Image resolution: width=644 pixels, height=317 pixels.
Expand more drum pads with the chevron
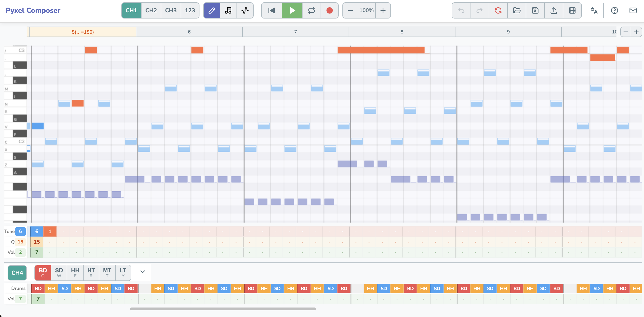[142, 272]
